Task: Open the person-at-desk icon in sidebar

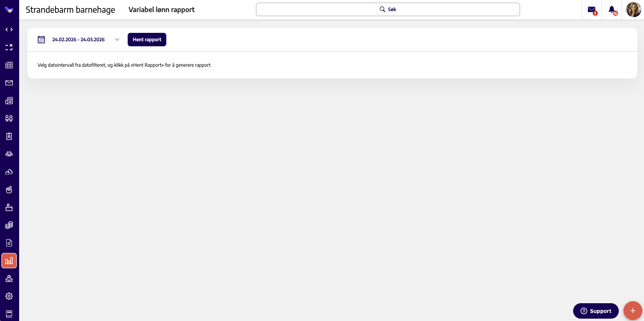Action: 9,207
